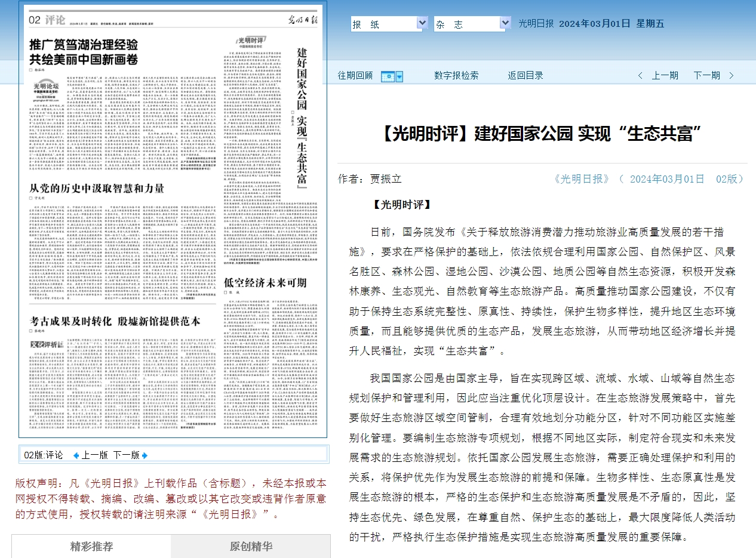Image resolution: width=756 pixels, height=558 pixels.
Task: Click the left chevron before 上一期
Action: [641, 76]
